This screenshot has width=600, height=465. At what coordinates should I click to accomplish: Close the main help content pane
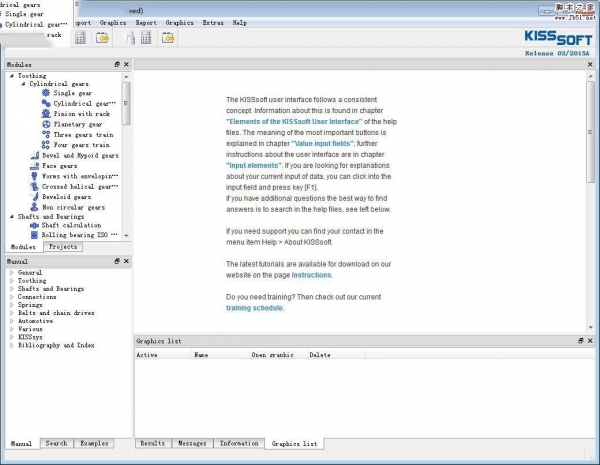590,64
